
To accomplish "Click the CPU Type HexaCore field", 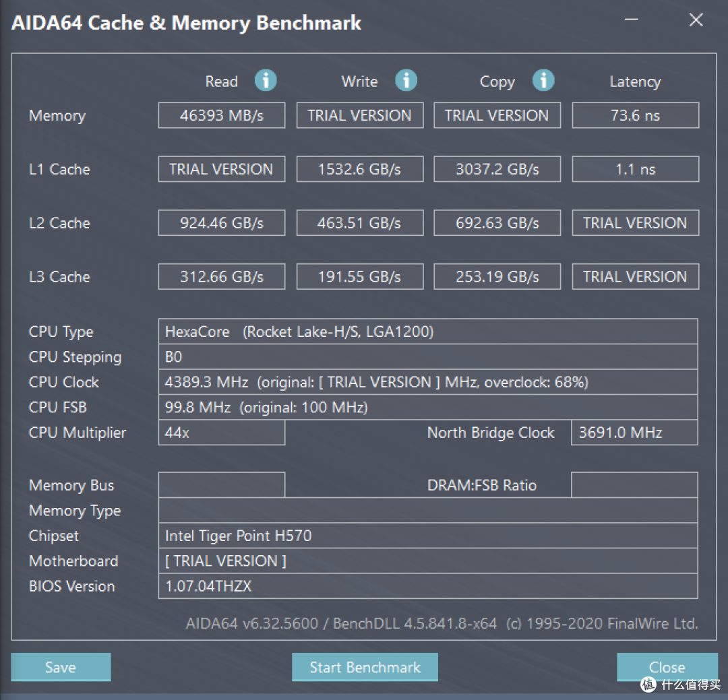I will pyautogui.click(x=427, y=331).
